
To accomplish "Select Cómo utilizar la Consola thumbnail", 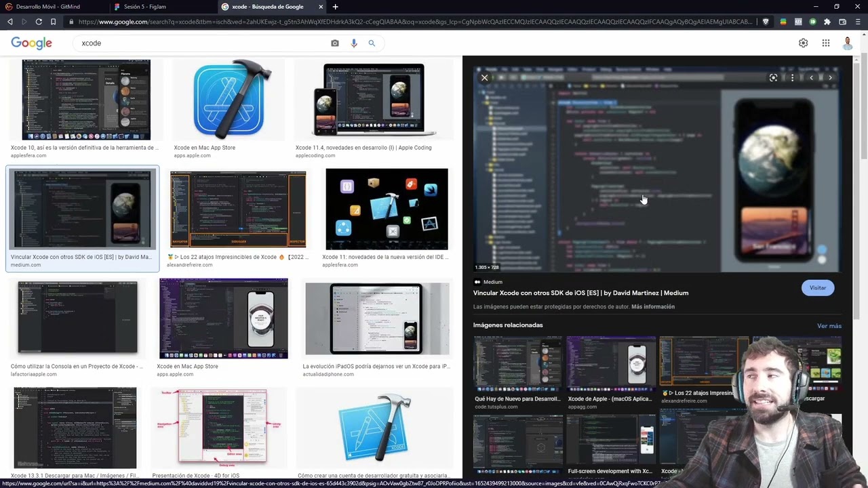I will (x=77, y=318).
